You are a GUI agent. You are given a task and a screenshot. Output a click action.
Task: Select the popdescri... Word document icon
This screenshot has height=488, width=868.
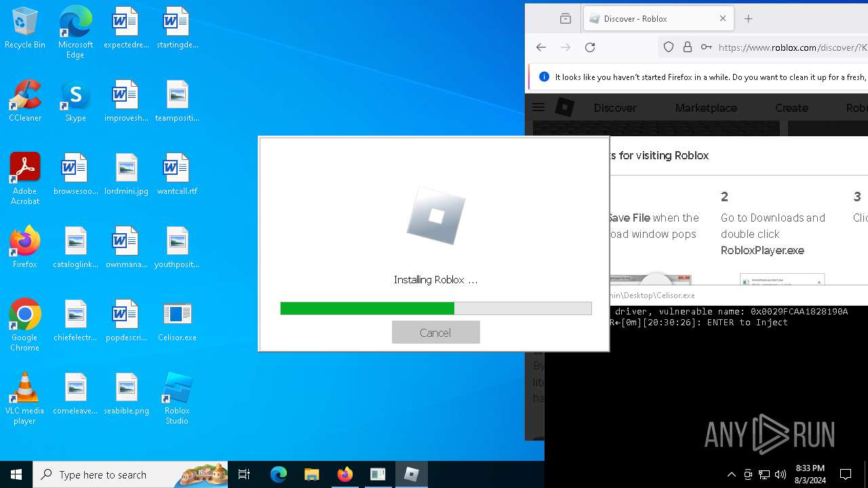(x=126, y=321)
